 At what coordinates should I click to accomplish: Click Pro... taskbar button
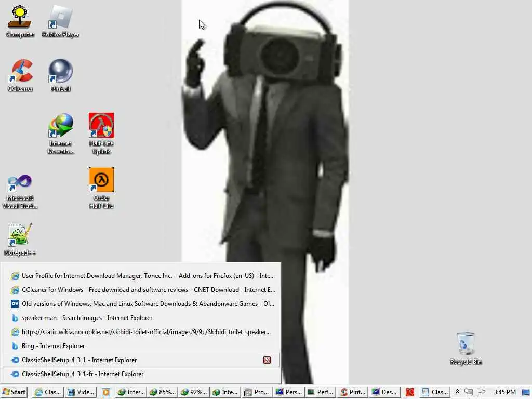[257, 392]
